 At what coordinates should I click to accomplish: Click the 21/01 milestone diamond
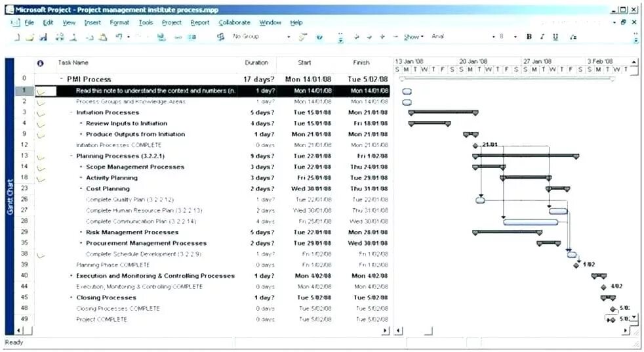[475, 146]
